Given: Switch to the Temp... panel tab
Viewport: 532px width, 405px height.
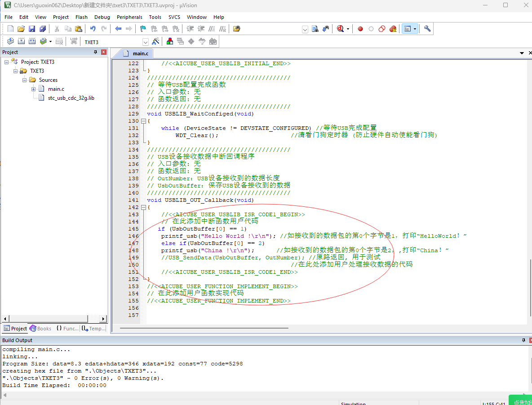Looking at the screenshot, I should pyautogui.click(x=93, y=328).
